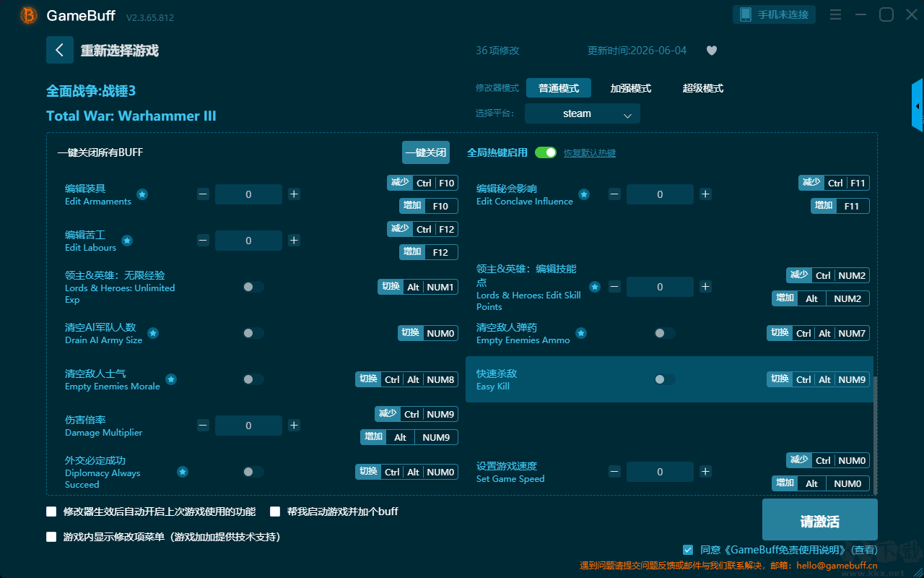924x578 pixels.
Task: Decrease Edit Armaments value with minus
Action: [x=203, y=194]
